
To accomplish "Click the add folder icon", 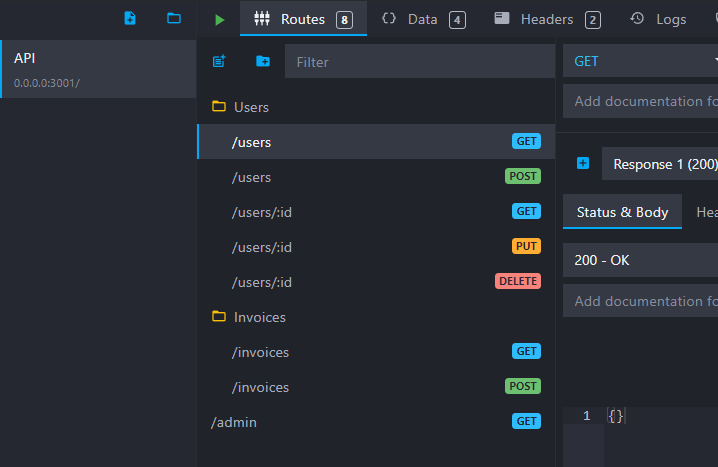I will click(x=262, y=61).
